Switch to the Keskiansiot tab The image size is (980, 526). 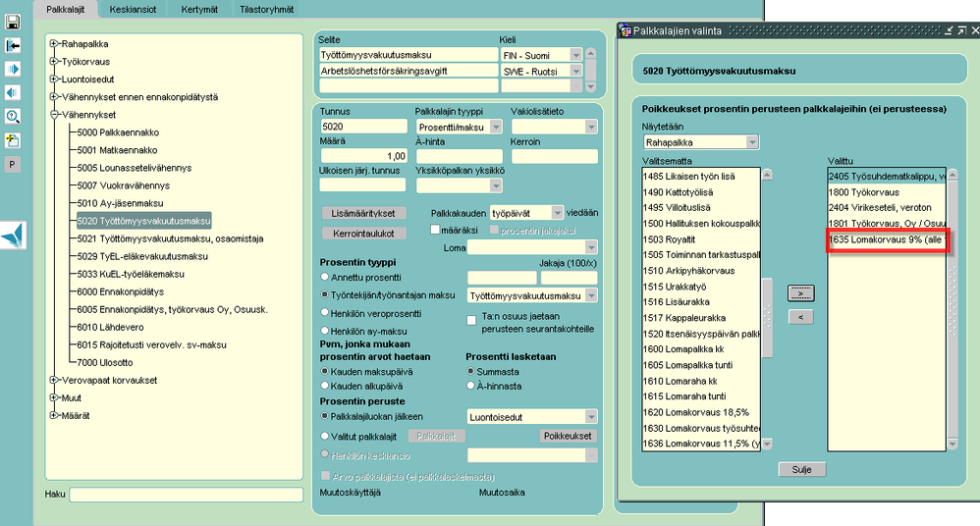pos(133,10)
